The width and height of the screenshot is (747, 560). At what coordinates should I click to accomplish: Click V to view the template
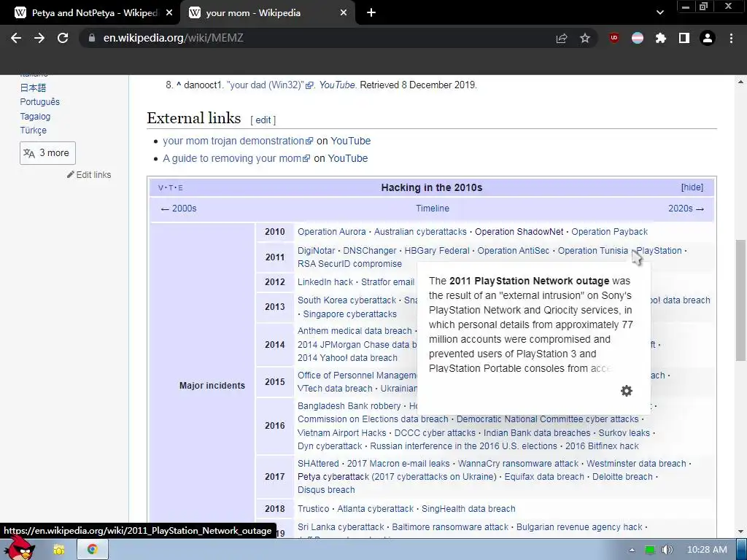[160, 187]
